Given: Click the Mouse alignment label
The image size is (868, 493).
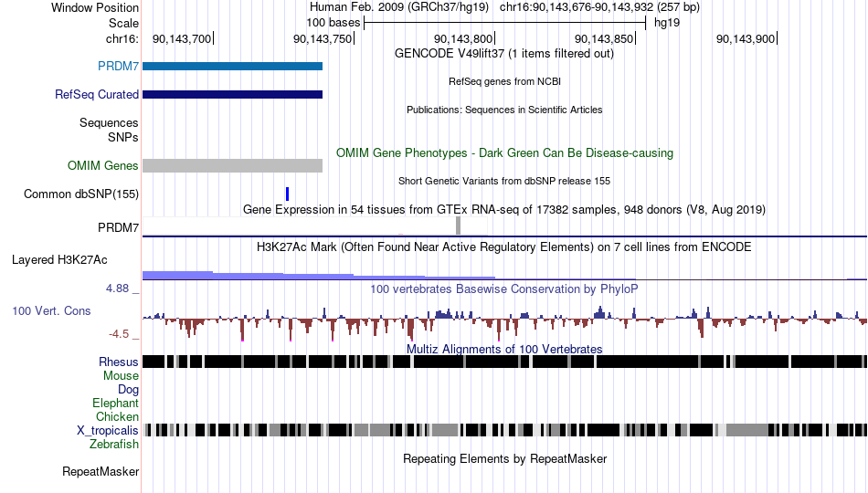Looking at the screenshot, I should coord(121,376).
